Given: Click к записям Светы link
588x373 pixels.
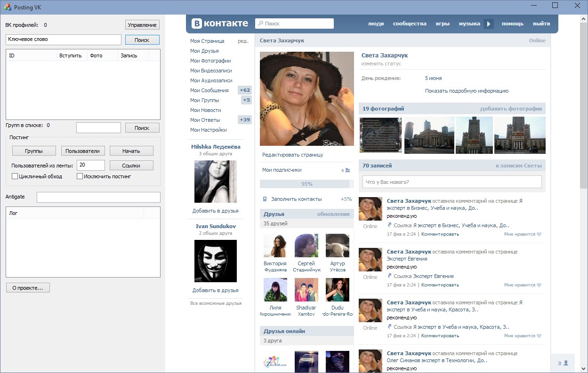Looking at the screenshot, I should click(518, 166).
